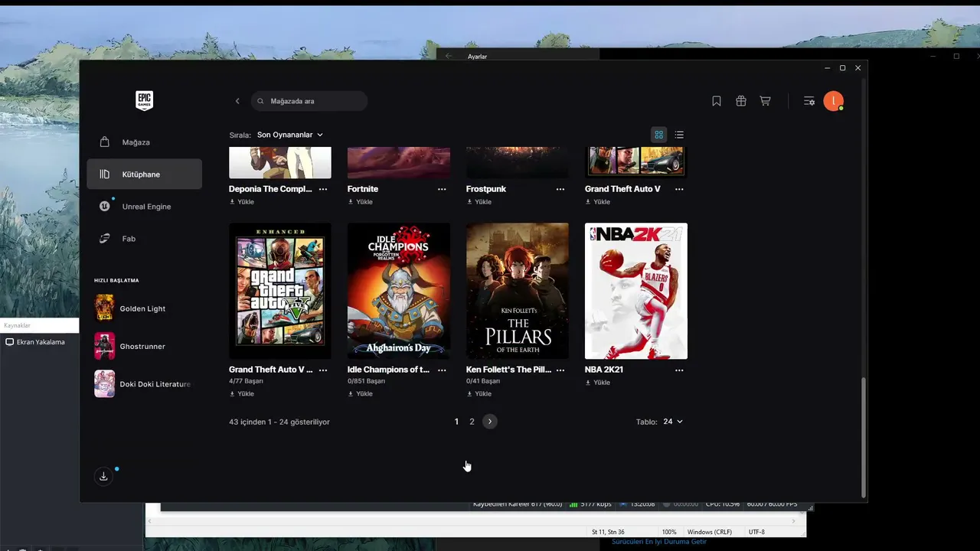980x551 pixels.
Task: Install Deponia via Yükle
Action: coord(241,202)
